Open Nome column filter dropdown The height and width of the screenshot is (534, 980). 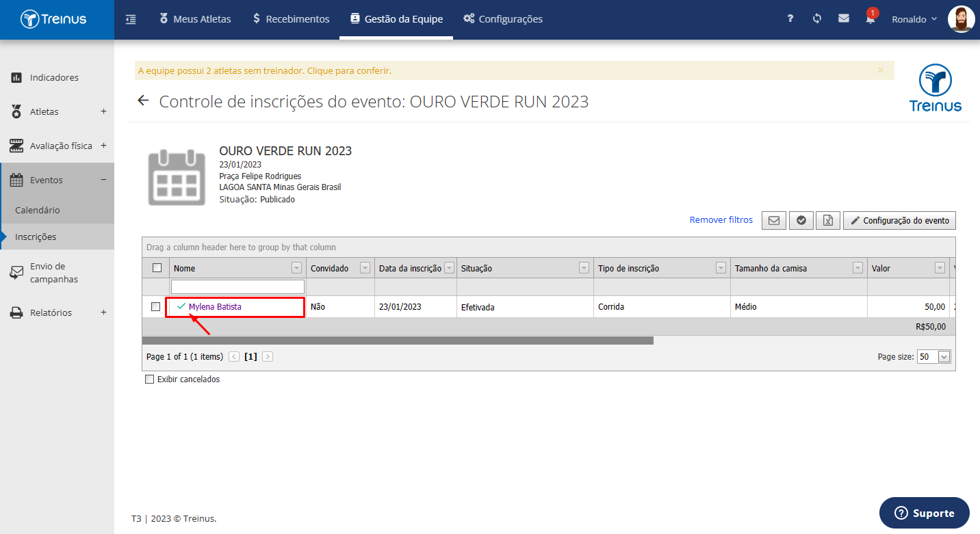click(296, 268)
